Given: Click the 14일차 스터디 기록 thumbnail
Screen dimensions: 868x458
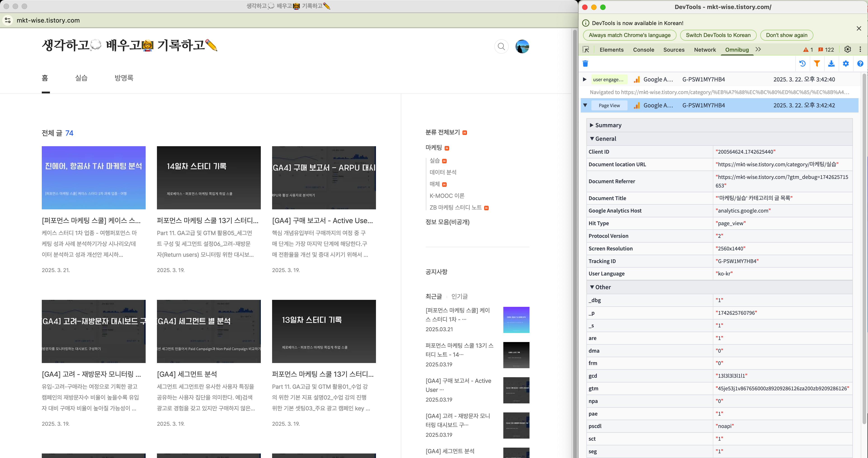Looking at the screenshot, I should point(209,178).
